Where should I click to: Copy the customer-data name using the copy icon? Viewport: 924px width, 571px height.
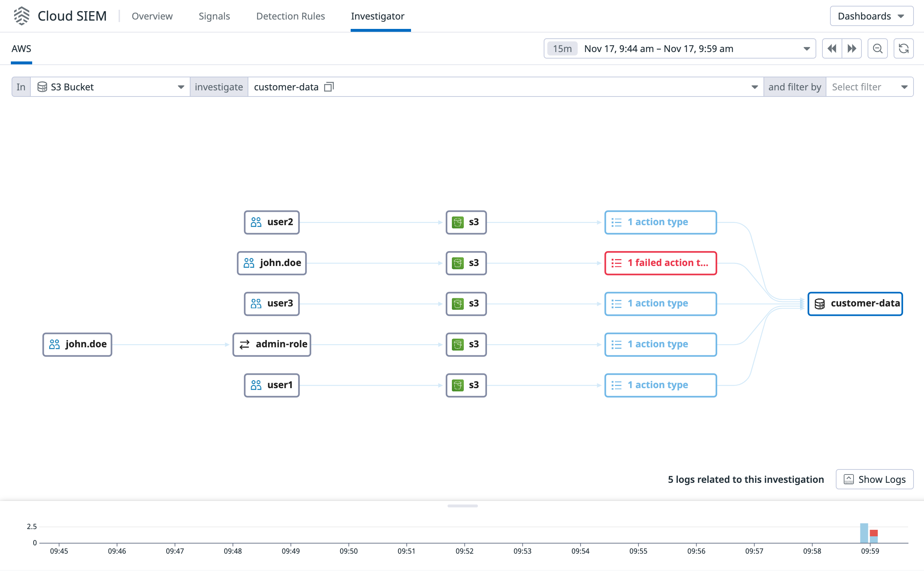click(x=329, y=86)
